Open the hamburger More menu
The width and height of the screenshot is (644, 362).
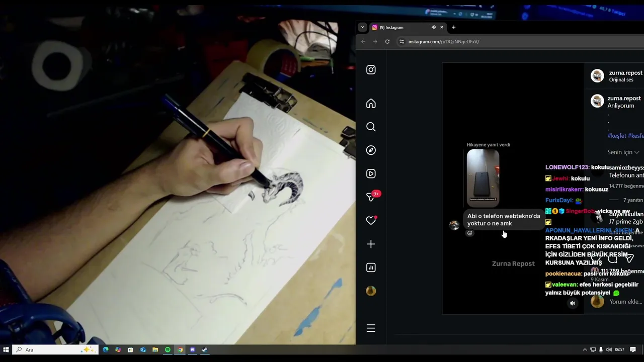point(371,328)
